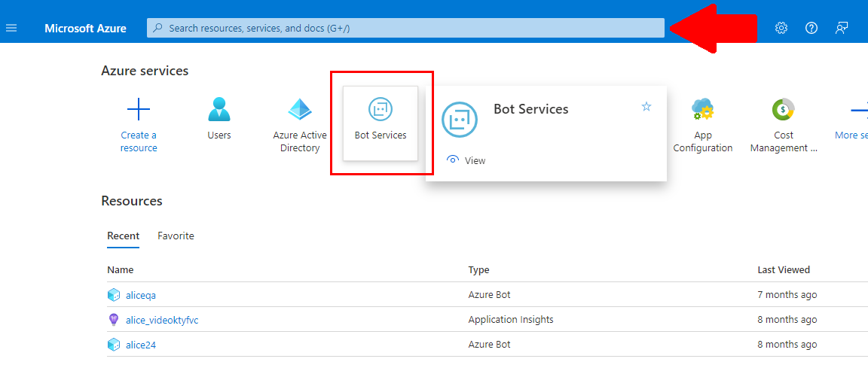Click the large Bot Services popup icon
Viewport: 868px width, 374px height.
click(460, 119)
